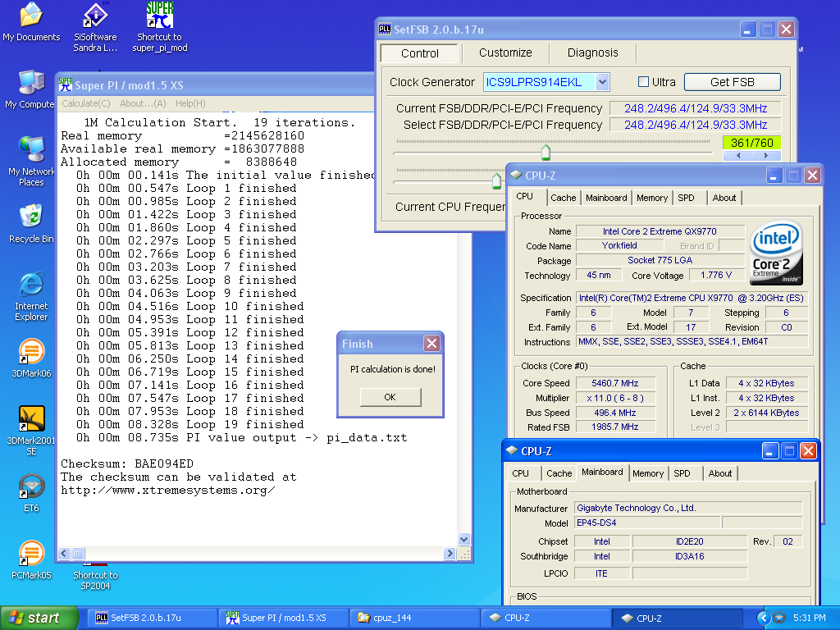This screenshot has width=840, height=630.
Task: Click Core Speed value 5460.7 MHz
Action: [x=615, y=383]
